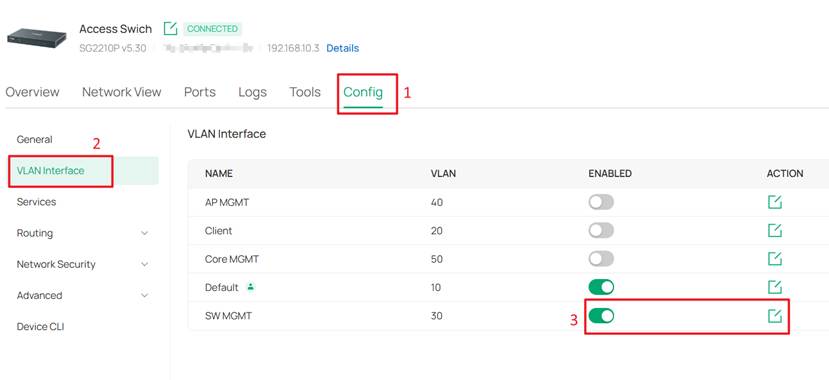
Task: Open edit action for Core MGMT row
Action: (775, 259)
